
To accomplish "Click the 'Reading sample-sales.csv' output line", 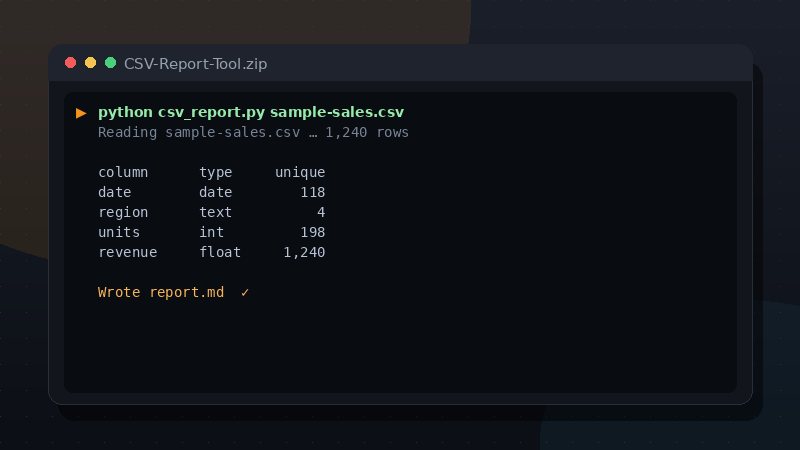I will pos(253,132).
